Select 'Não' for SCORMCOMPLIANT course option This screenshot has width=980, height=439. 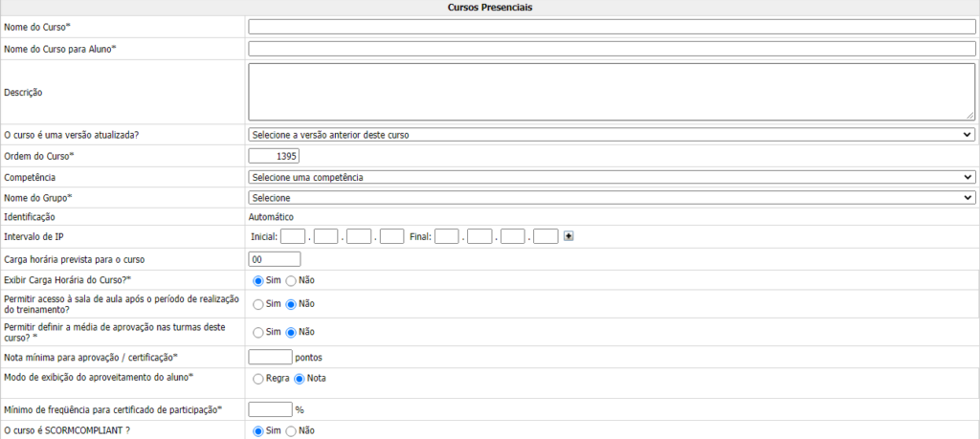(292, 431)
